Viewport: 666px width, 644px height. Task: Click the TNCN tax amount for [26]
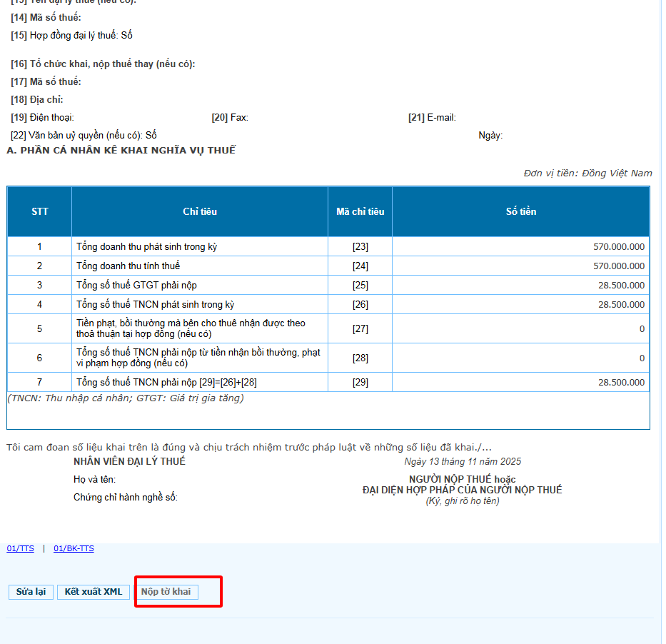(621, 305)
